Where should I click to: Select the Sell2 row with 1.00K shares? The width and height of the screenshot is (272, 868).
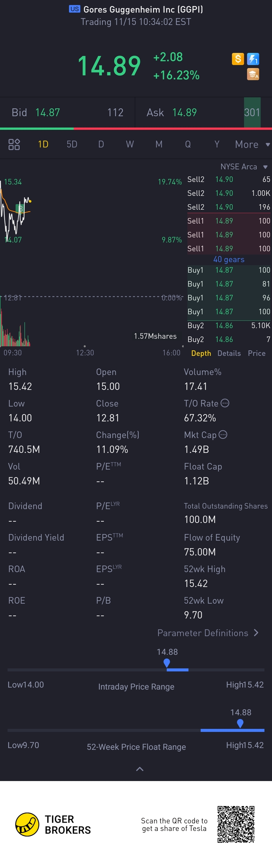229,193
